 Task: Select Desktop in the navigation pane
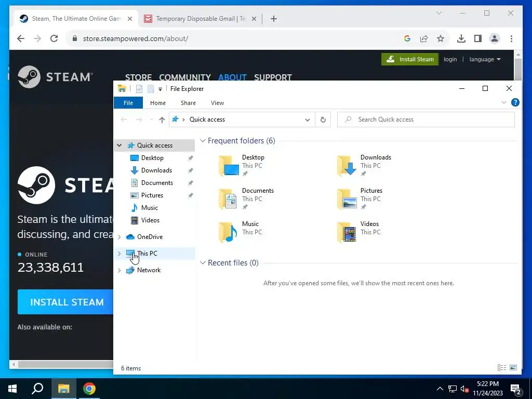[152, 158]
